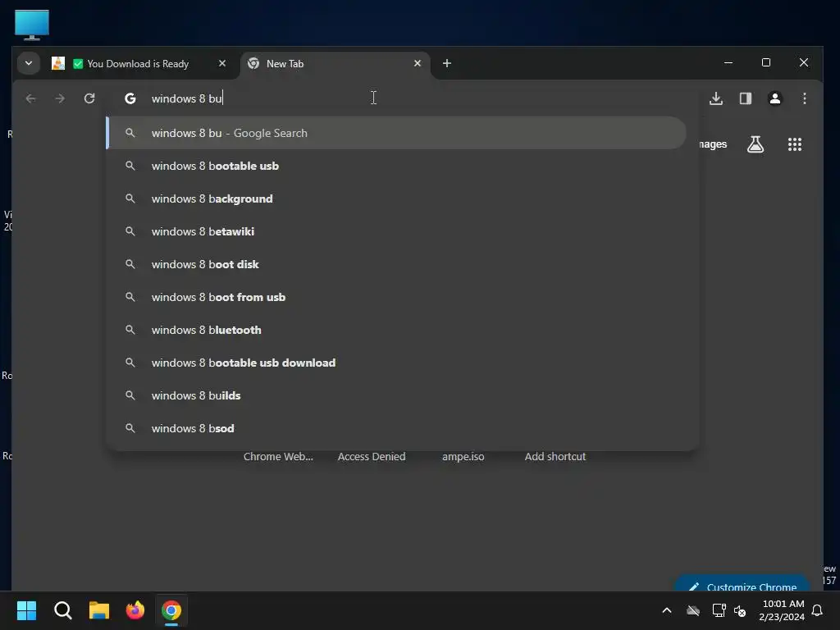Minimize the Chrome window
840x630 pixels.
[x=728, y=62]
